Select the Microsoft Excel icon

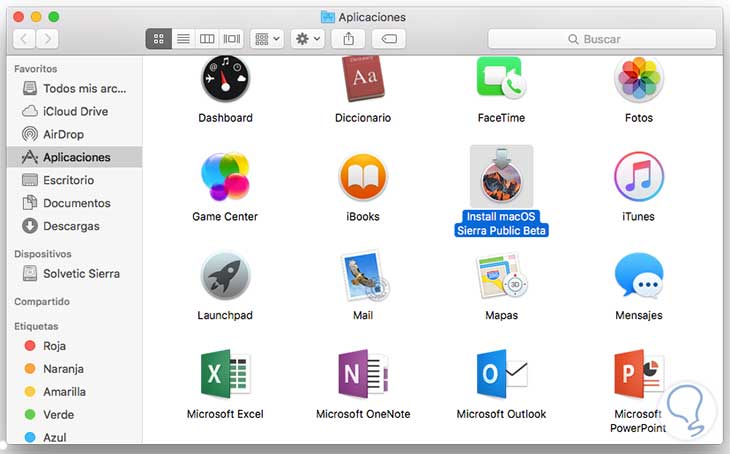(225, 373)
